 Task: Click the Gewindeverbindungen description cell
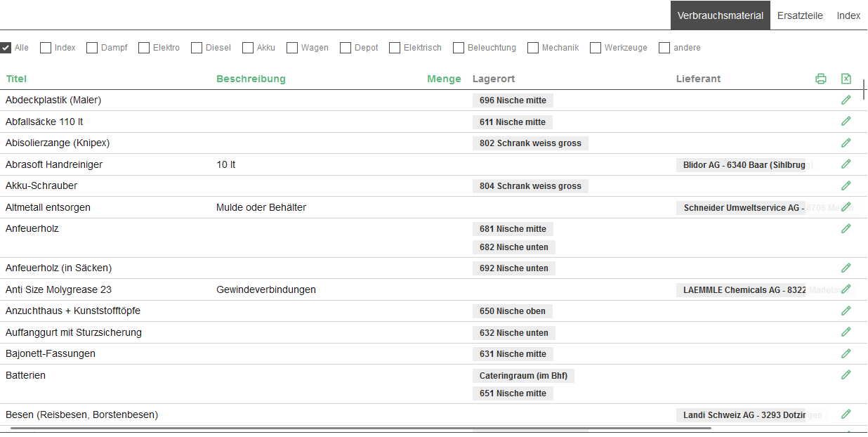[266, 289]
